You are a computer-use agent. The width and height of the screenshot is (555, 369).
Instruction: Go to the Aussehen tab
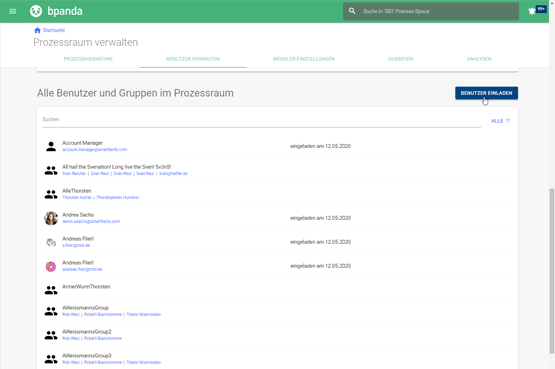click(401, 59)
